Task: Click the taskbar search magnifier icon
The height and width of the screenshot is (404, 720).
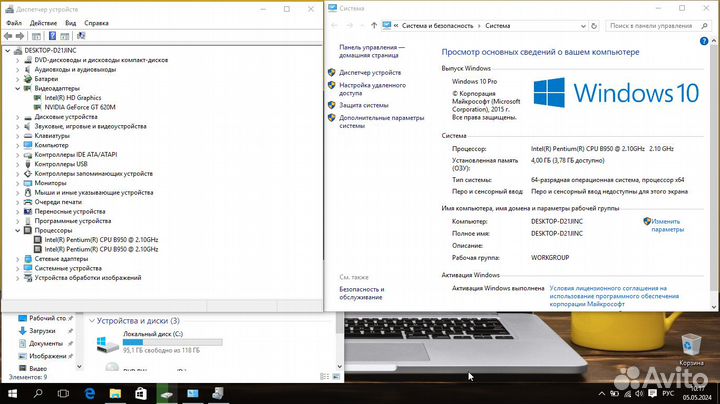Action: 38,393
